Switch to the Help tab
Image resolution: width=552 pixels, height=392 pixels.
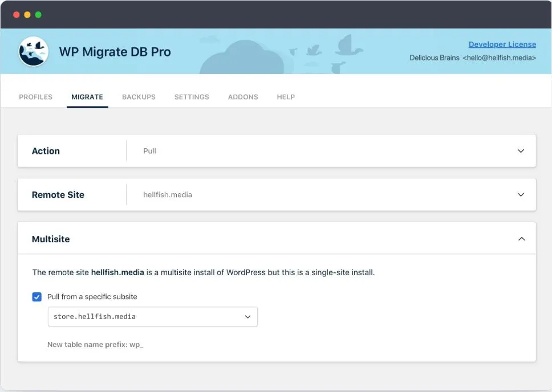pyautogui.click(x=286, y=97)
